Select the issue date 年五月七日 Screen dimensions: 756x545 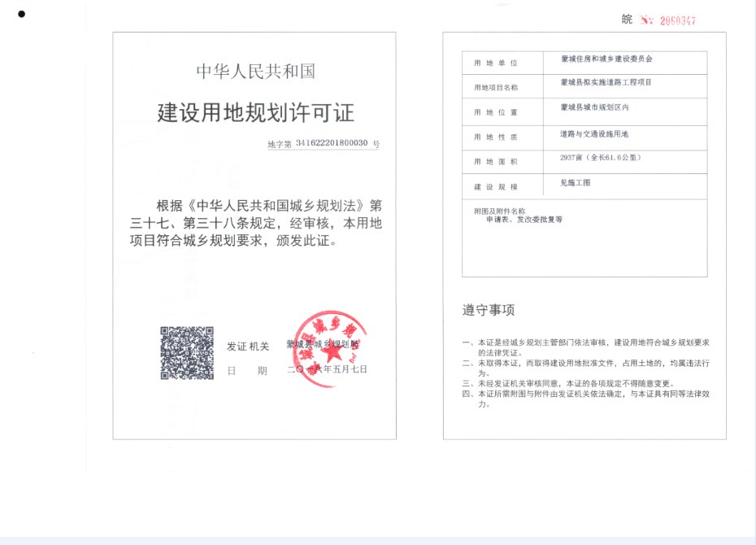coord(345,369)
